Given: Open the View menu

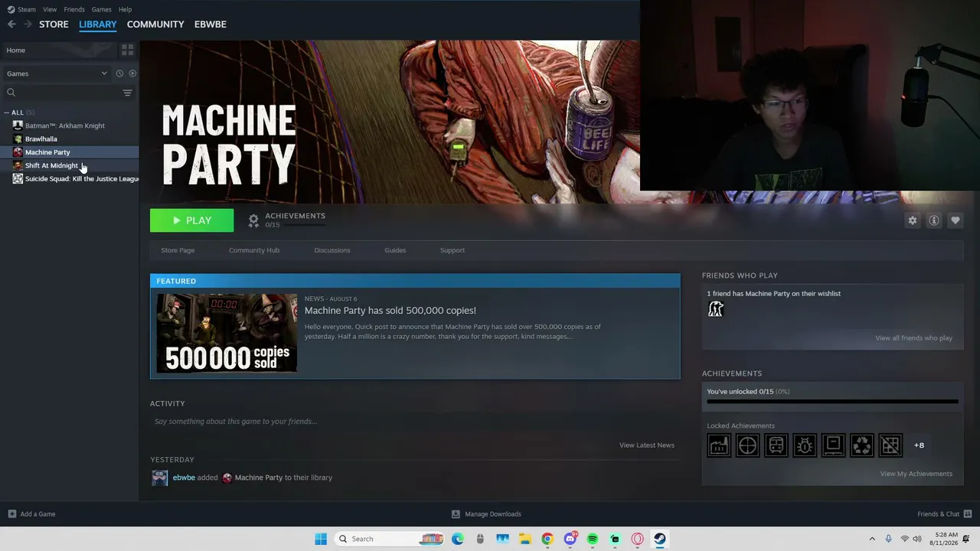Looking at the screenshot, I should click(x=50, y=9).
